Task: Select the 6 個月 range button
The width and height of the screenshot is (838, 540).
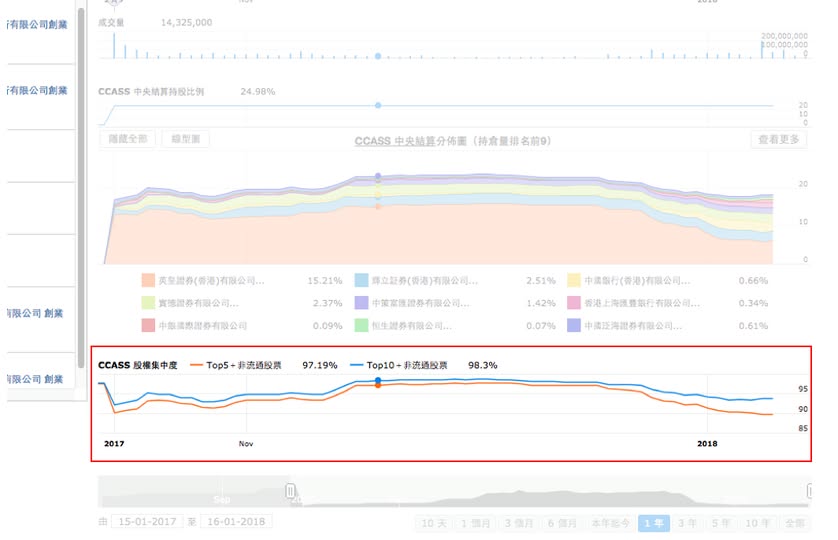Action: [562, 523]
